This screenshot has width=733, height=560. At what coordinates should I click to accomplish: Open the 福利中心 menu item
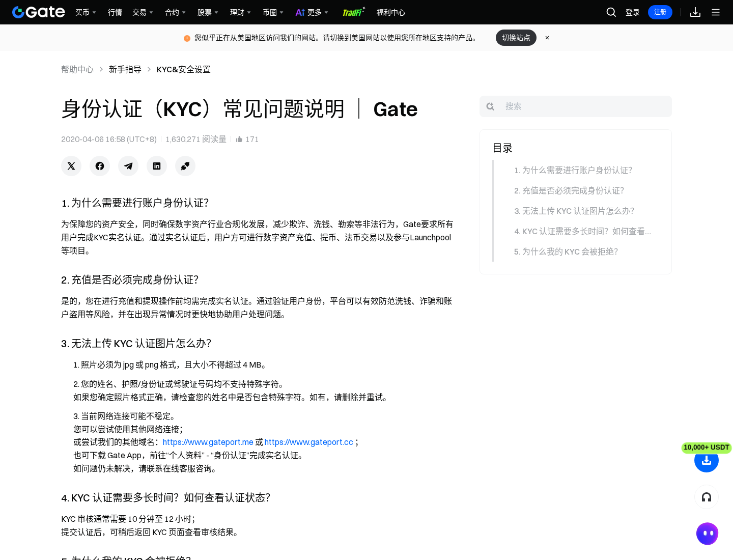pyautogui.click(x=391, y=12)
